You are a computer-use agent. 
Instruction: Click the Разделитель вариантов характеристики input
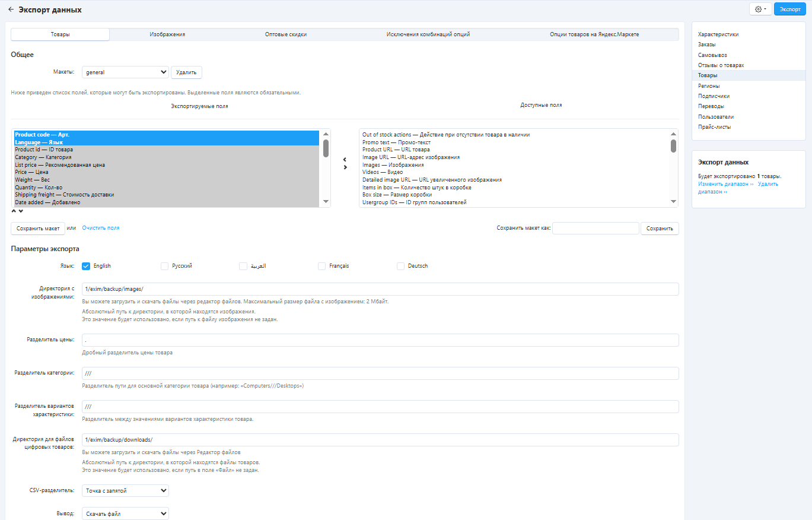click(380, 407)
